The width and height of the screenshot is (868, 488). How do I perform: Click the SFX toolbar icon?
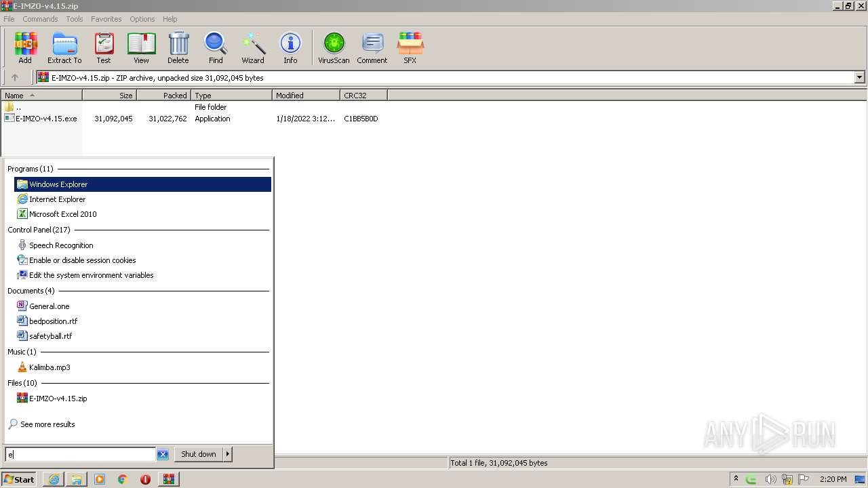[x=410, y=48]
